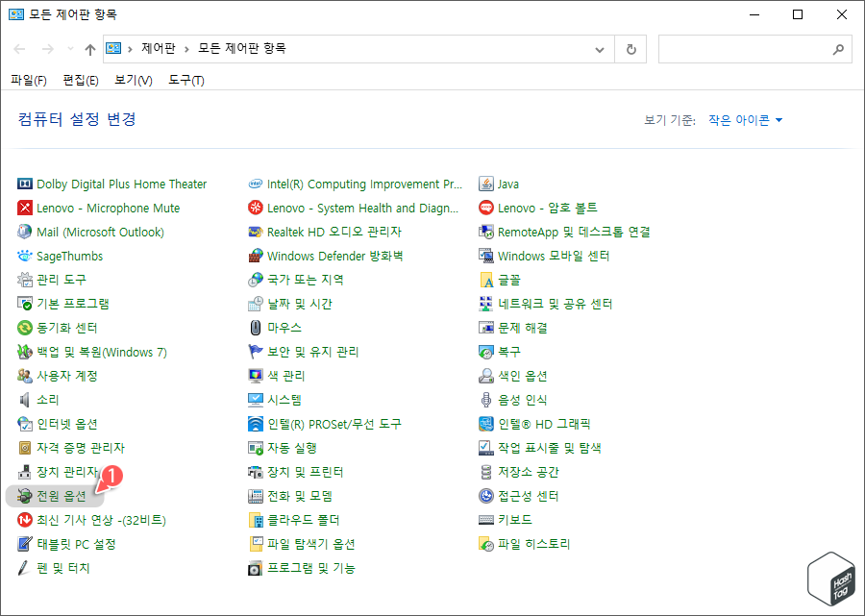Open the 보기(V) menu

pyautogui.click(x=134, y=81)
